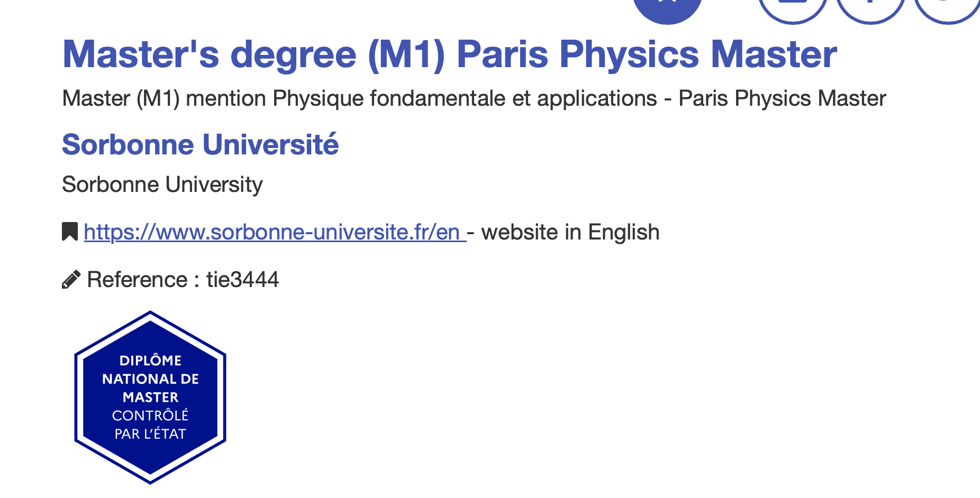Click the middle outlined circular share button
The height and width of the screenshot is (498, 980).
click(870, 8)
